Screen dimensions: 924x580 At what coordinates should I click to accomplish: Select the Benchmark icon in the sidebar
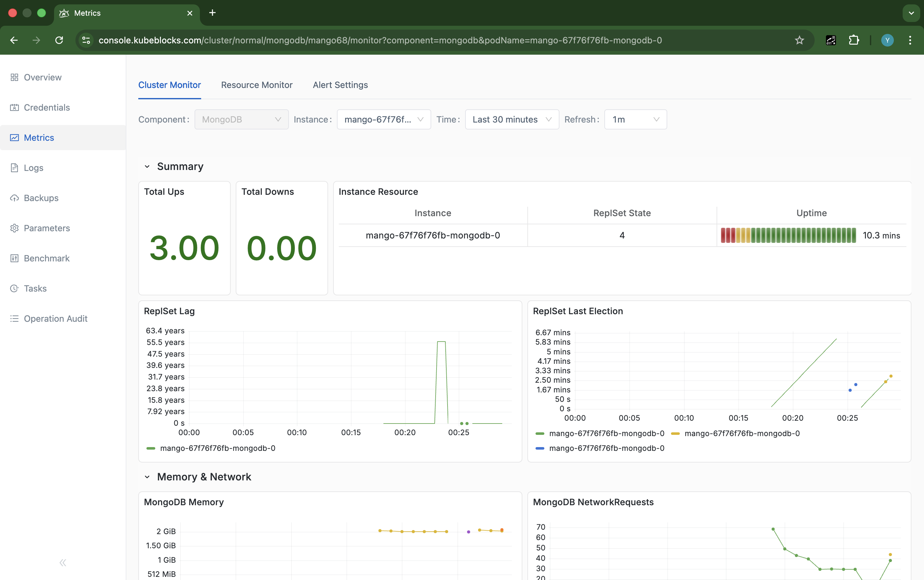14,258
